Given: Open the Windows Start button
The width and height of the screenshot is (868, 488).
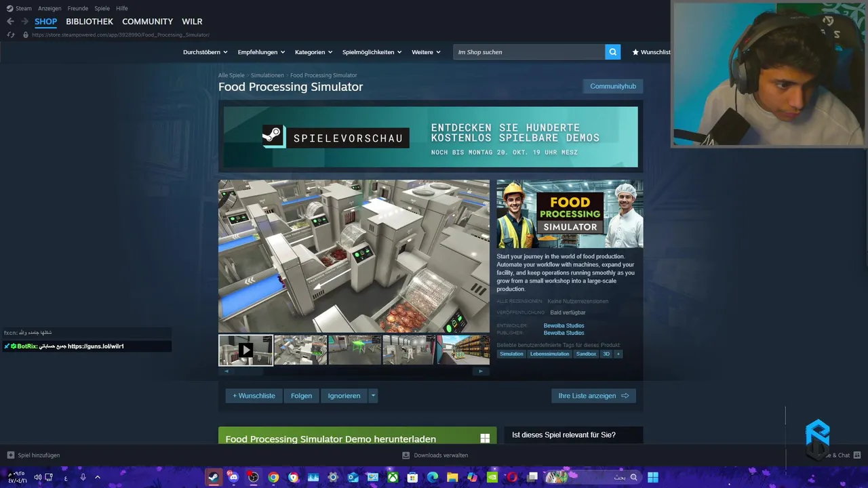Looking at the screenshot, I should [x=652, y=477].
